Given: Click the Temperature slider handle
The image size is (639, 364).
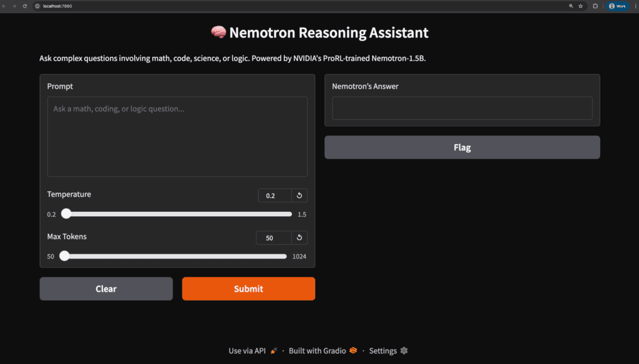Looking at the screenshot, I should tap(66, 214).
